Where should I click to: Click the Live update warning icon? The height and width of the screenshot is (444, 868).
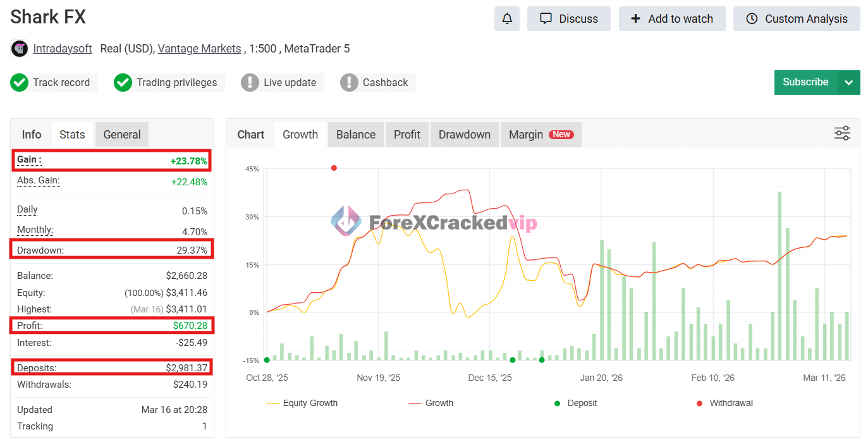(x=250, y=82)
